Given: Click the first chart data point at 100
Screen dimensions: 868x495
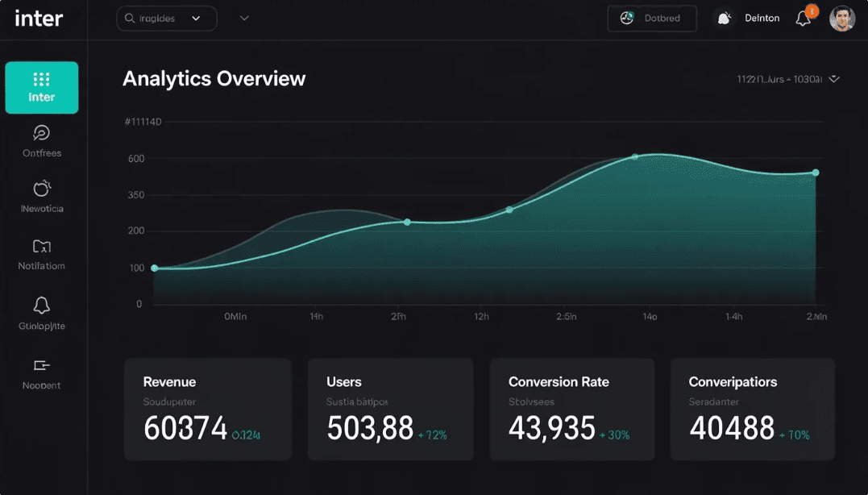Looking at the screenshot, I should pyautogui.click(x=155, y=268).
